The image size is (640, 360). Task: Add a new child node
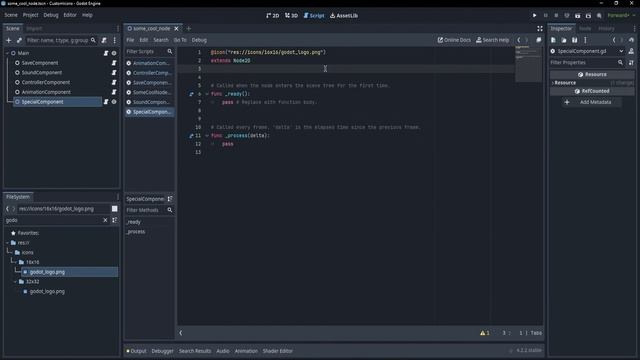9,40
